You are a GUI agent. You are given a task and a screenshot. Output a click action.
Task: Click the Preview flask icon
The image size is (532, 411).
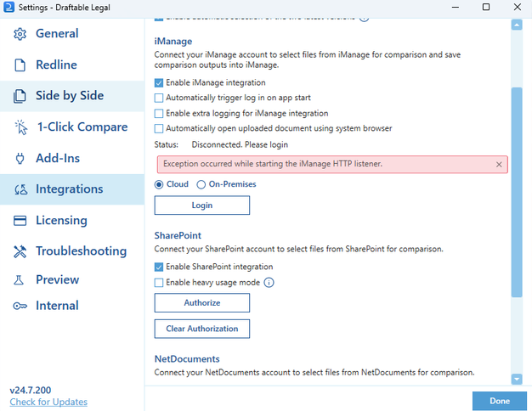tap(19, 280)
